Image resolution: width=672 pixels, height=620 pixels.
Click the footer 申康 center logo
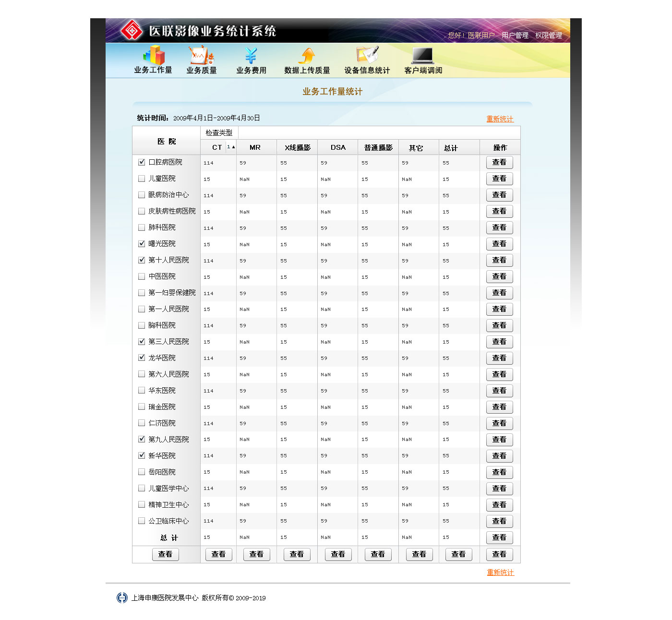point(122,597)
